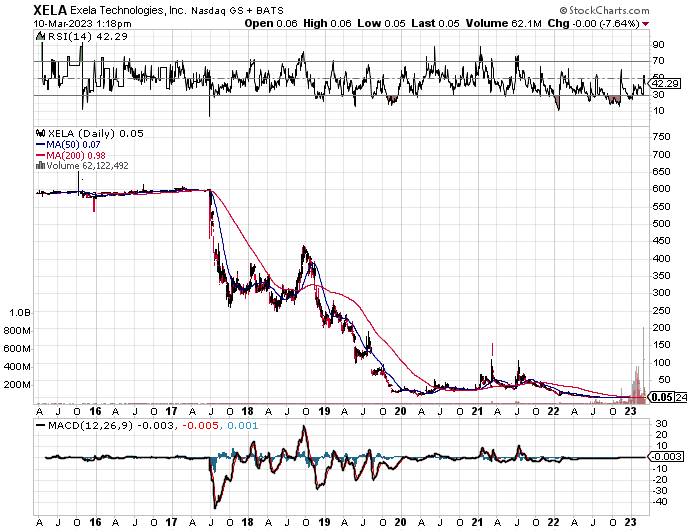Viewport: 696px width, 532px height.
Task: Click the MA(50) 0.07 legend text
Action: [73, 145]
